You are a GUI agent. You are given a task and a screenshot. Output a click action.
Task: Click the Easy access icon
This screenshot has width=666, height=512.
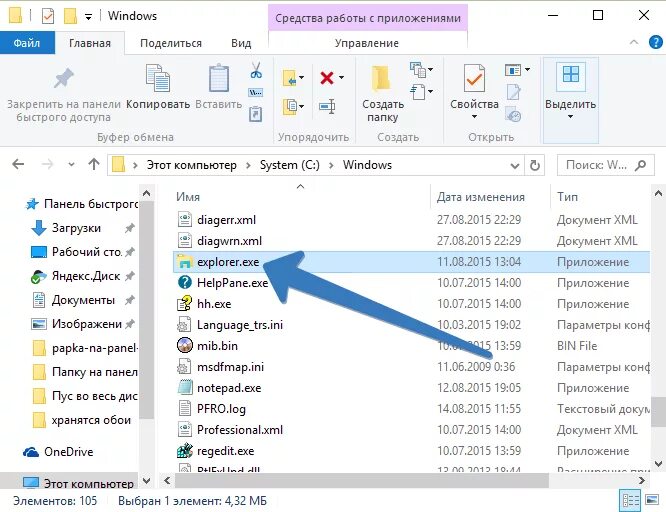[x=418, y=92]
